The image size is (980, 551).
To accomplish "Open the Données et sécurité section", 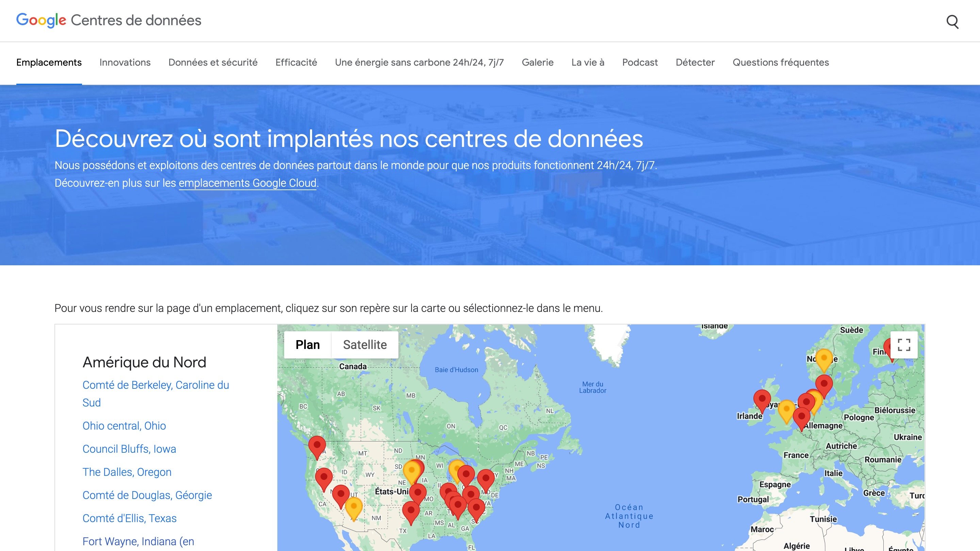I will 213,63.
